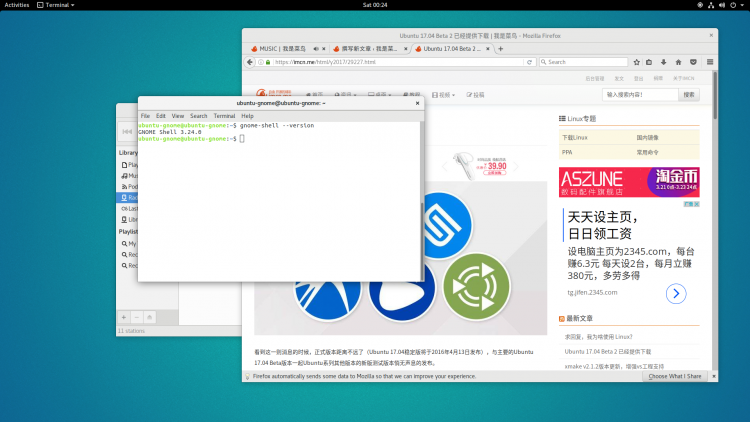Open the Terminal menu in menu bar
Screen dimensions: 750x422
(x=224, y=116)
